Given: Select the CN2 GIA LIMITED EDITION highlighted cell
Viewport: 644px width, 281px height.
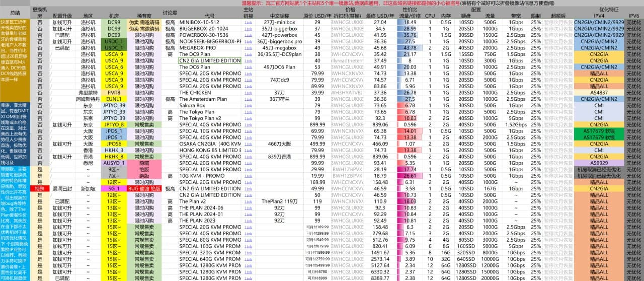Looking at the screenshot, I should coord(210,60).
